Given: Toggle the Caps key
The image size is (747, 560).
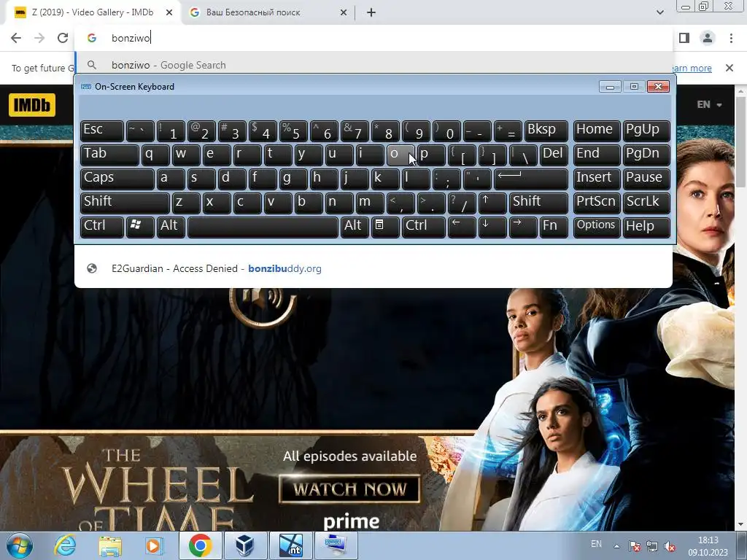Looking at the screenshot, I should 117,179.
